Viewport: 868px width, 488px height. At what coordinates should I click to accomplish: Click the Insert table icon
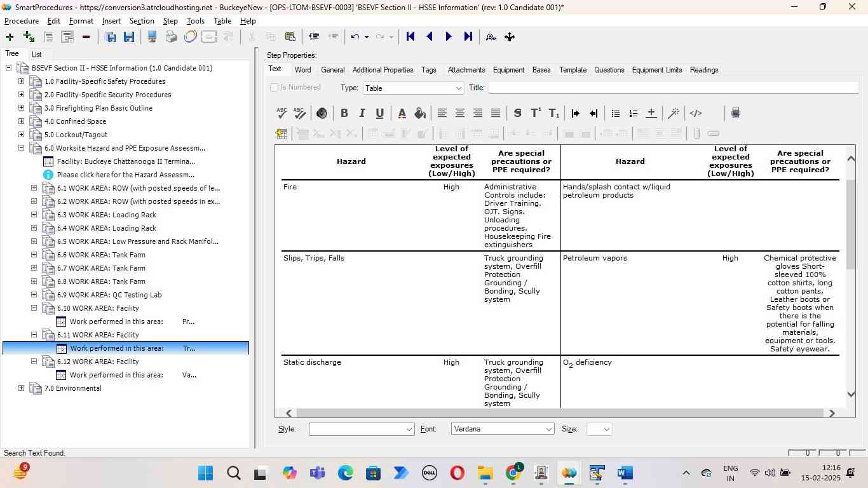(x=281, y=133)
